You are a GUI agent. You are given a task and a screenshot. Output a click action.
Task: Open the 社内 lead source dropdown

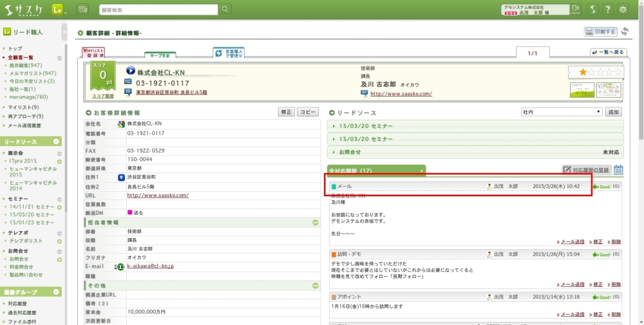pyautogui.click(x=561, y=112)
